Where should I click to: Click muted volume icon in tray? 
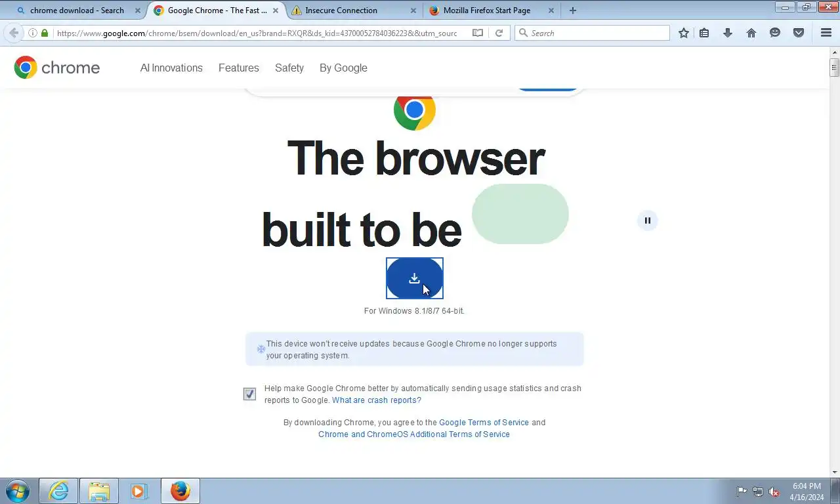(x=774, y=492)
